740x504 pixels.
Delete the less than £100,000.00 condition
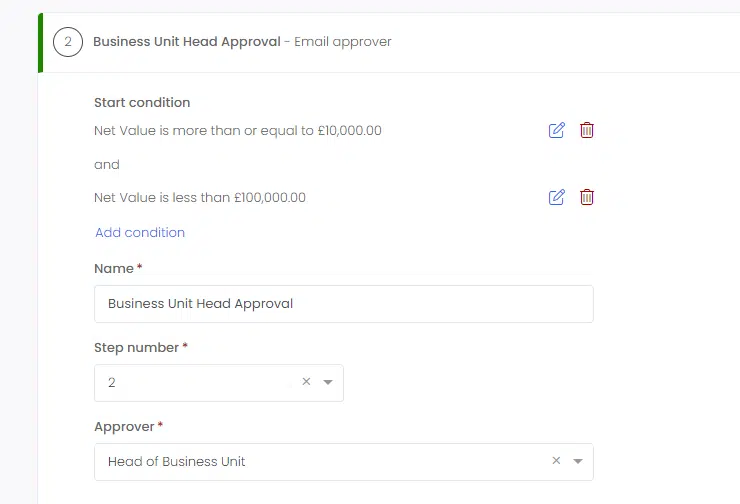pyautogui.click(x=587, y=197)
